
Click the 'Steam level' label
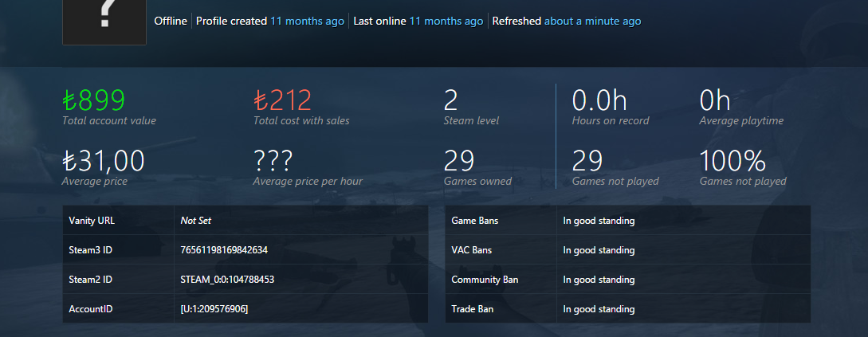[472, 120]
